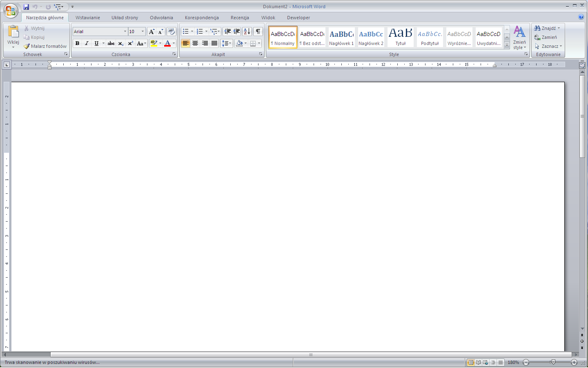Image resolution: width=588 pixels, height=368 pixels.
Task: Click the 180% zoom level
Action: pyautogui.click(x=513, y=362)
